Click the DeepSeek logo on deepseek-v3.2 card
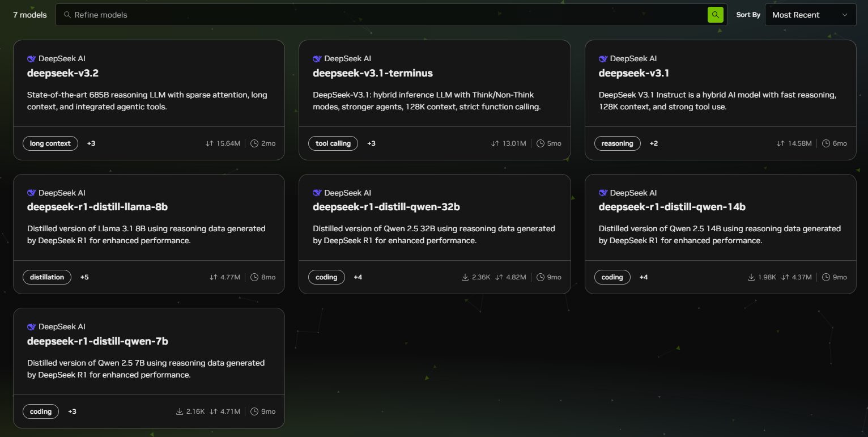The width and height of the screenshot is (868, 437). 32,58
